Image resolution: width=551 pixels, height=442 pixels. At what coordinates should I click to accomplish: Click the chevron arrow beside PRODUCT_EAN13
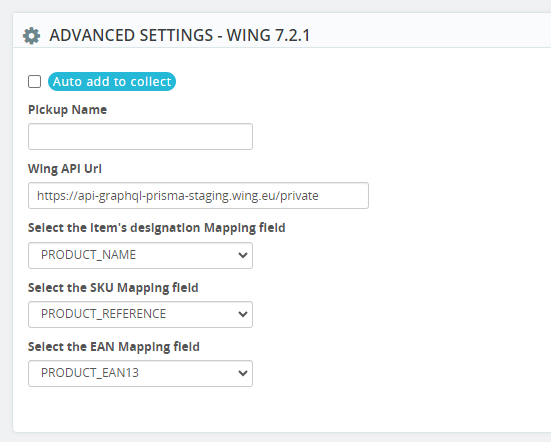pyautogui.click(x=243, y=373)
